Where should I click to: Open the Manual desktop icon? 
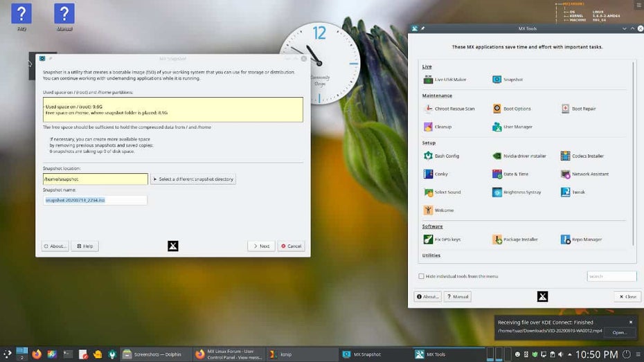pyautogui.click(x=64, y=17)
